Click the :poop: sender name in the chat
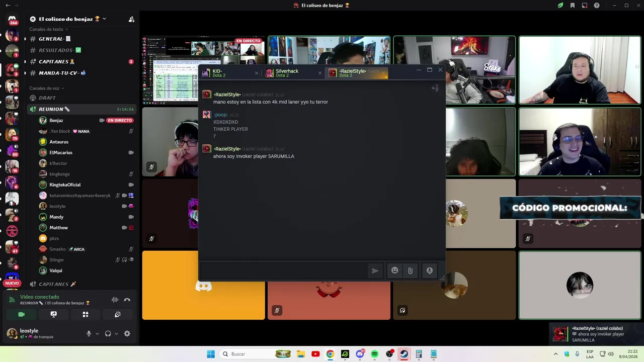The height and width of the screenshot is (362, 644). tap(220, 115)
